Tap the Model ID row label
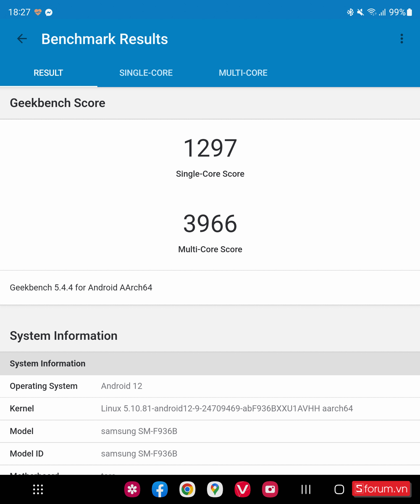Viewport: 420px width, 504px height. click(x=27, y=454)
